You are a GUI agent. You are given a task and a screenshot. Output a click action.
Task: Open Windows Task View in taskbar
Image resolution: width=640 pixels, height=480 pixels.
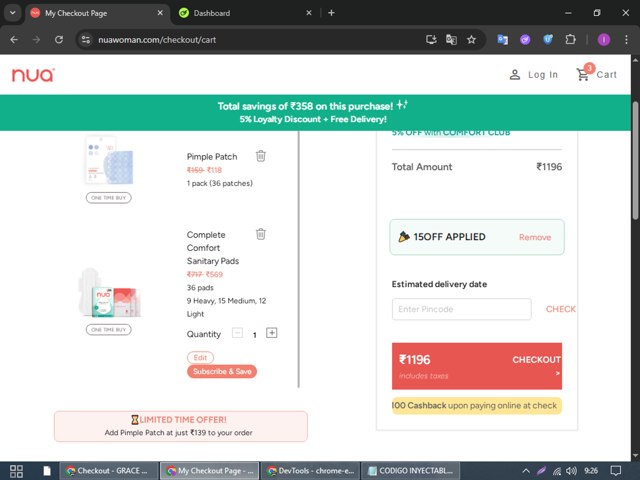[16, 471]
